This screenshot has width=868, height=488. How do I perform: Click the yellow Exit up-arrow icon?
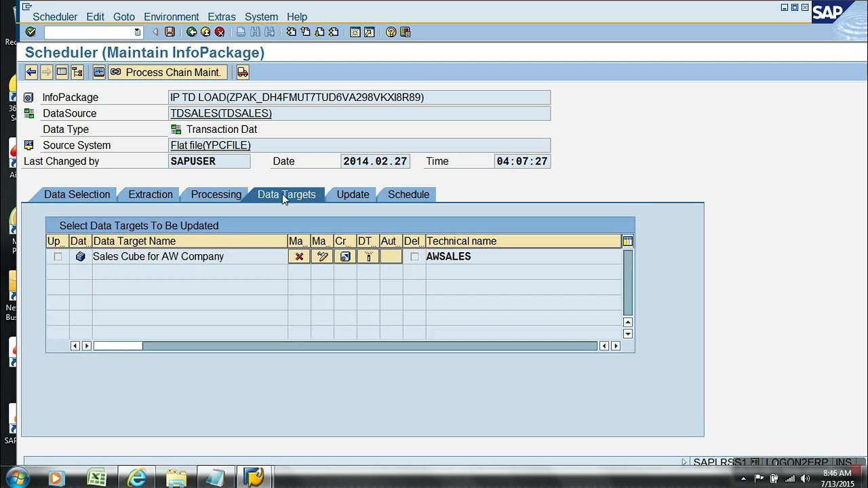(205, 32)
